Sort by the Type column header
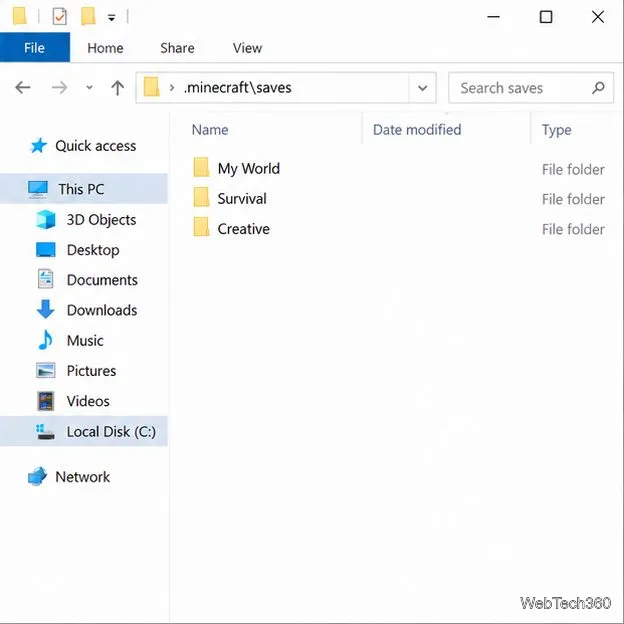The width and height of the screenshot is (624, 624). (556, 130)
